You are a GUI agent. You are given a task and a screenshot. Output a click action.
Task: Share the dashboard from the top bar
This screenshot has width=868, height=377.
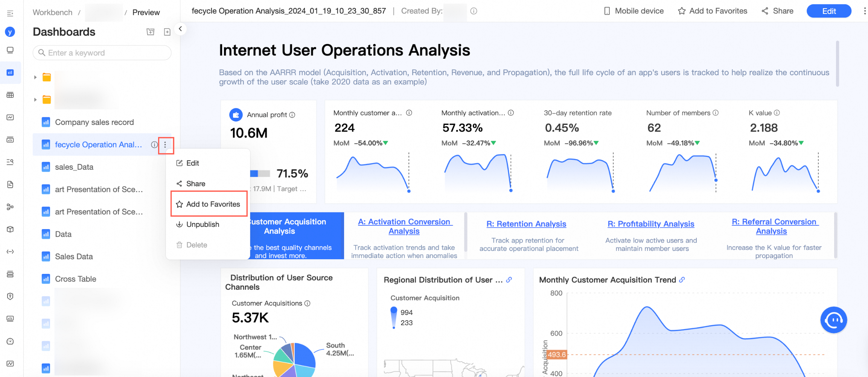(x=777, y=11)
